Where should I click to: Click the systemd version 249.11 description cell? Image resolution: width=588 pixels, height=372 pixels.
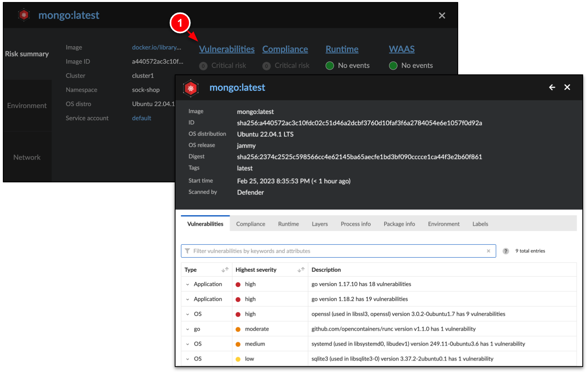click(418, 344)
